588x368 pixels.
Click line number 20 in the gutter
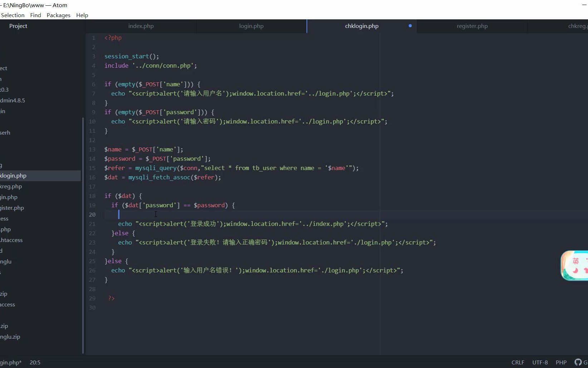coord(92,214)
